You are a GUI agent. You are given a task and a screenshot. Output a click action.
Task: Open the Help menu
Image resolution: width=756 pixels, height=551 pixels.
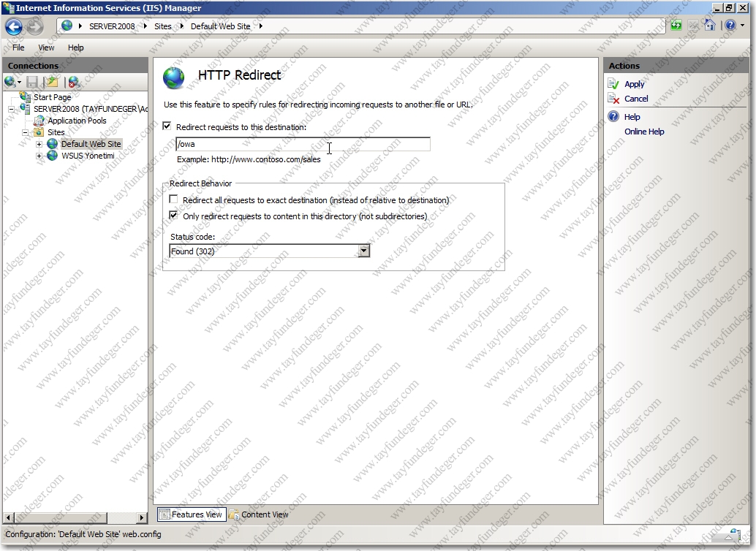76,47
